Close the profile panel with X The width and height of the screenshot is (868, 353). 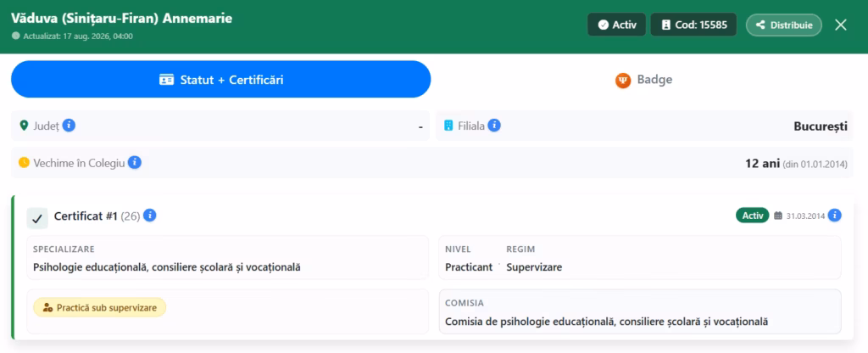pyautogui.click(x=841, y=25)
